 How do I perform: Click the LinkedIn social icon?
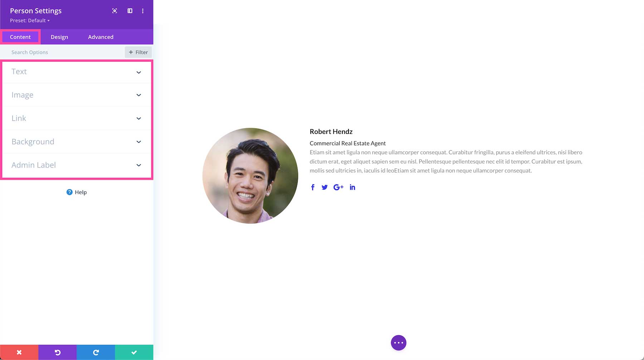pos(352,187)
